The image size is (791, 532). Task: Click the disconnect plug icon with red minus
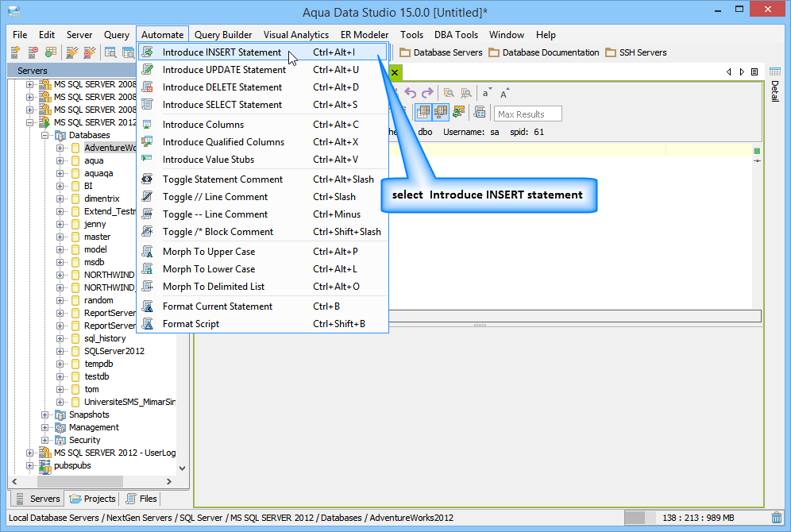(90, 52)
